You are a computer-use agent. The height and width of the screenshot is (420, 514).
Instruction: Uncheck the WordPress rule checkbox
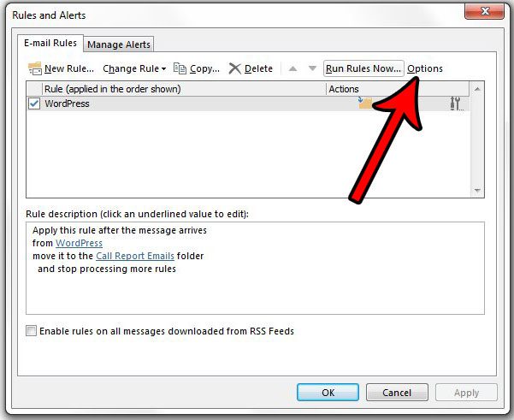34,104
